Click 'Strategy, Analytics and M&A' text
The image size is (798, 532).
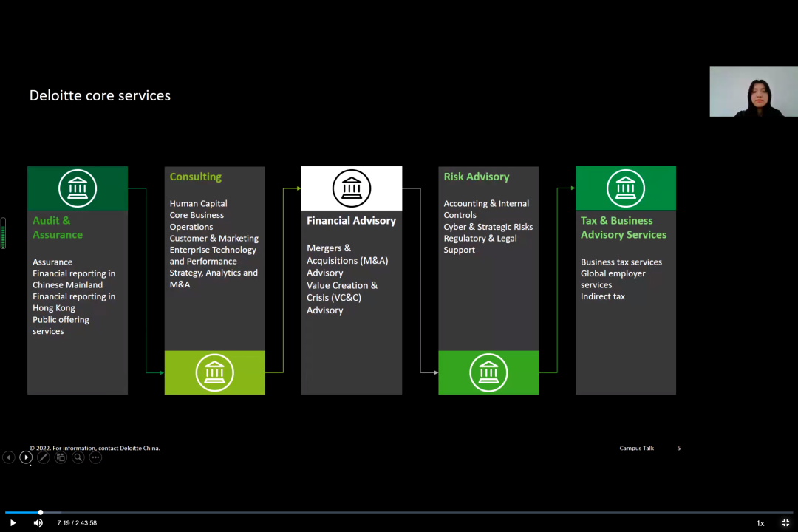[x=214, y=279]
